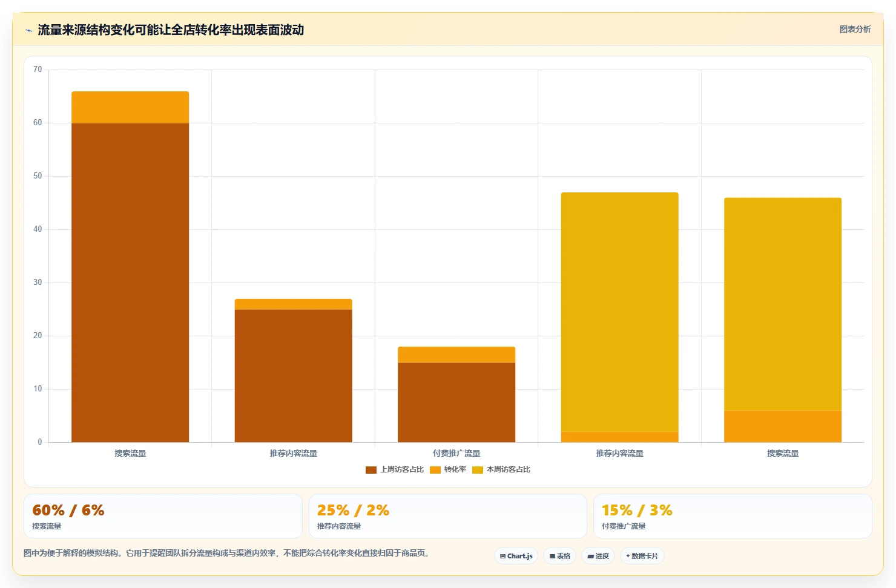Screen dimensions: 896x588
Task: Click the 推荐内容流量 axis label under the yellow bar
Action: click(620, 454)
